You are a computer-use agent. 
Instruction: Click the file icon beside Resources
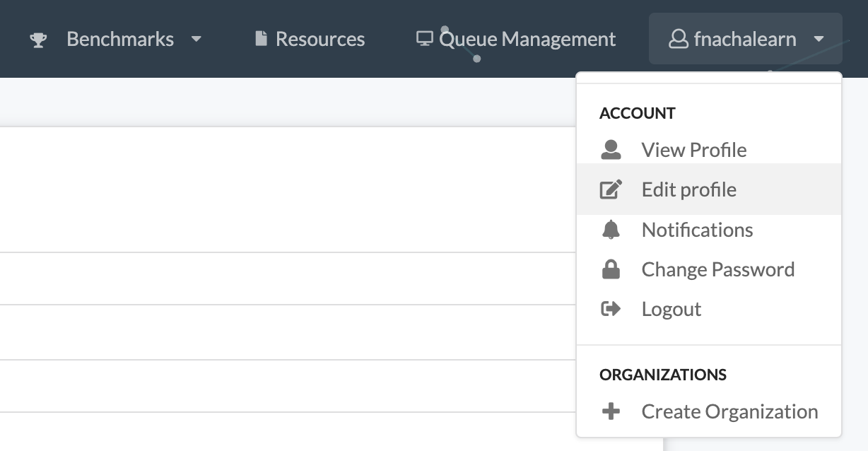(x=261, y=39)
